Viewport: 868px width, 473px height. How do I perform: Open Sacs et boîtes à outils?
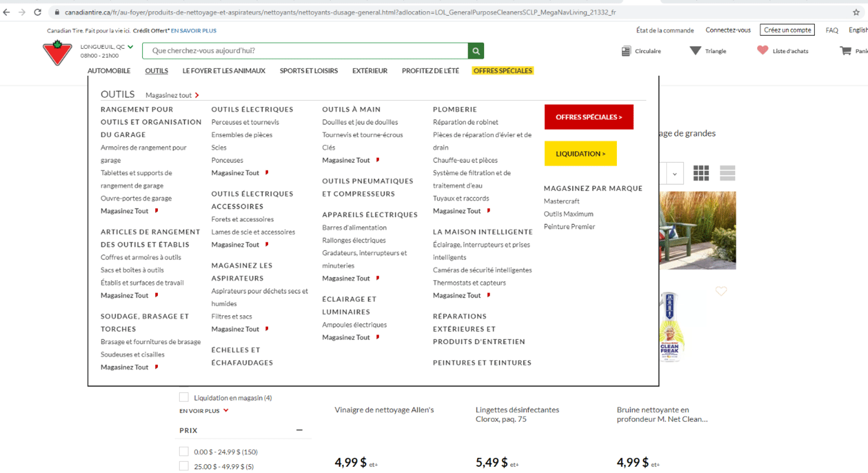pyautogui.click(x=132, y=270)
